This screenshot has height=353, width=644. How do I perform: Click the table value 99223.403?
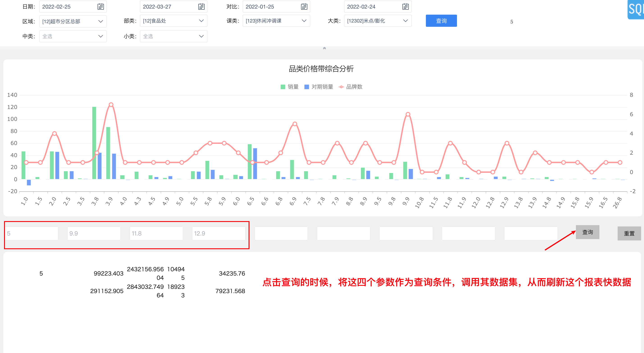coord(109,274)
